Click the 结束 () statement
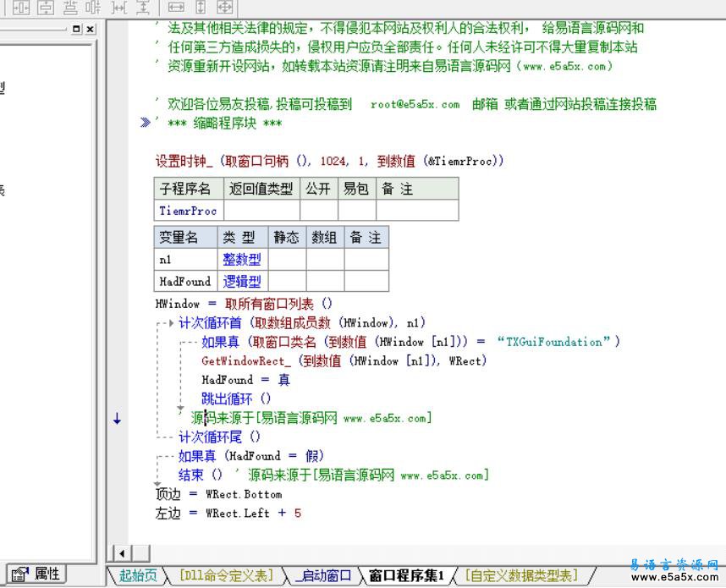Viewport: 726px width, 588px height. point(201,475)
